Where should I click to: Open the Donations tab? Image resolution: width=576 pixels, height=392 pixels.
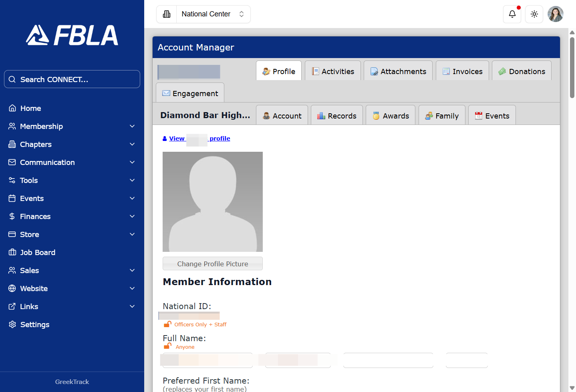point(522,71)
